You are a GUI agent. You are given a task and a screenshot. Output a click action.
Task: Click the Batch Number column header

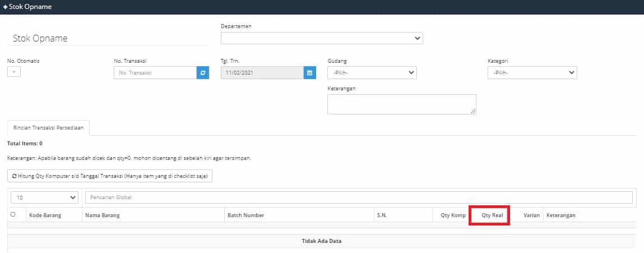click(245, 215)
